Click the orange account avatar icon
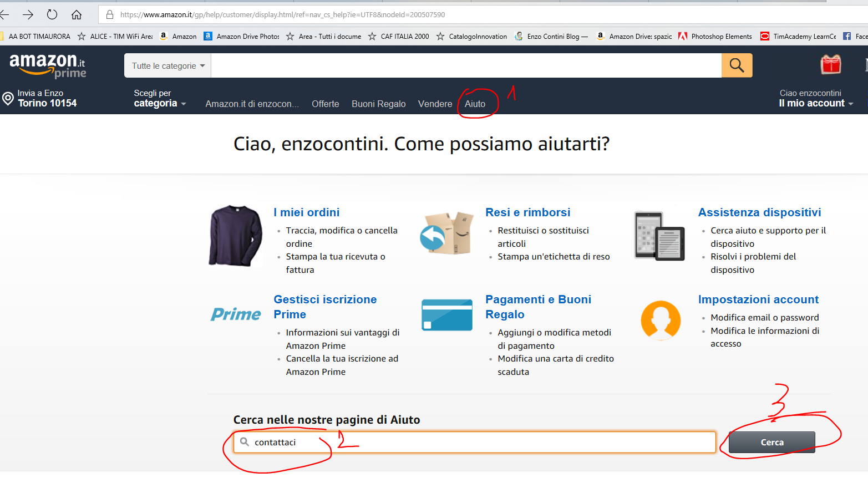Screen dimensions: 868x488 660,320
